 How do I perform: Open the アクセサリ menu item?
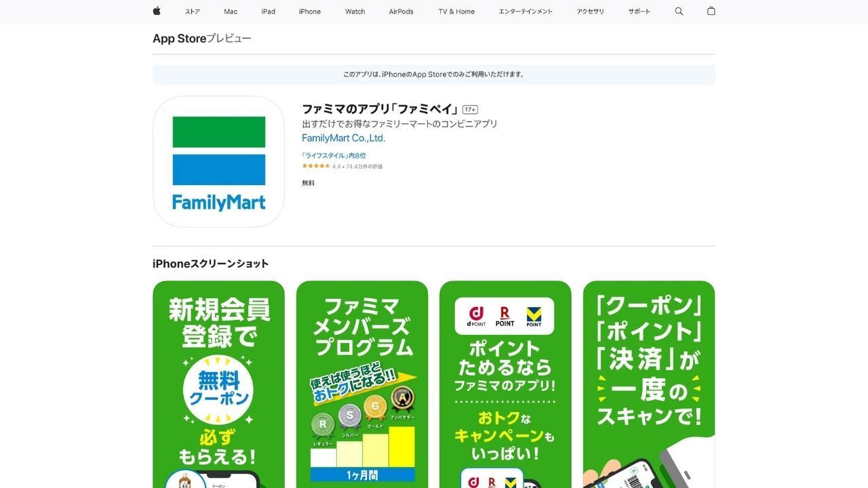click(590, 12)
